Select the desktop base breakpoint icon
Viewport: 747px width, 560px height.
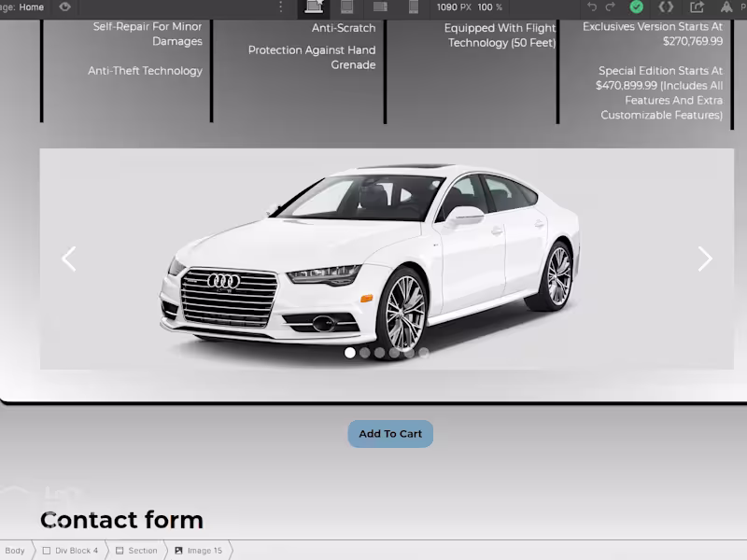click(314, 7)
